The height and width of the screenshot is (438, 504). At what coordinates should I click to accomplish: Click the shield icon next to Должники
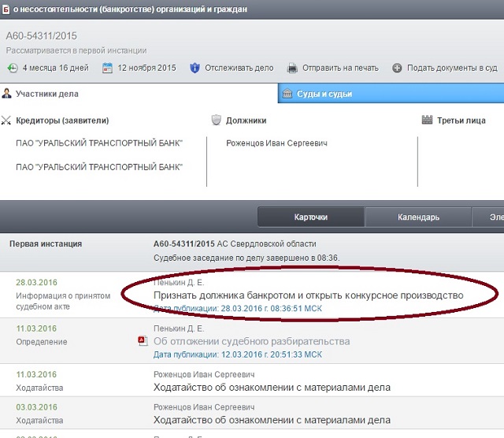click(216, 121)
